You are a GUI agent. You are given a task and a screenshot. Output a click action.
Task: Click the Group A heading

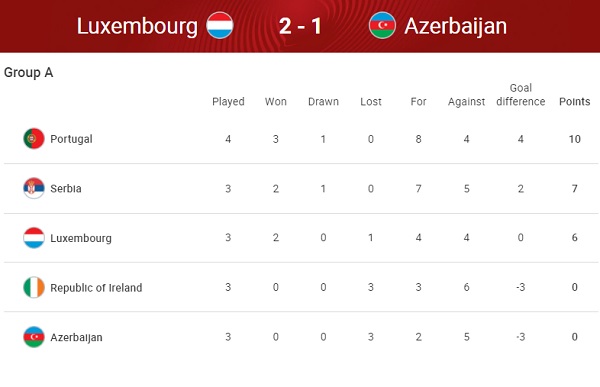(28, 72)
